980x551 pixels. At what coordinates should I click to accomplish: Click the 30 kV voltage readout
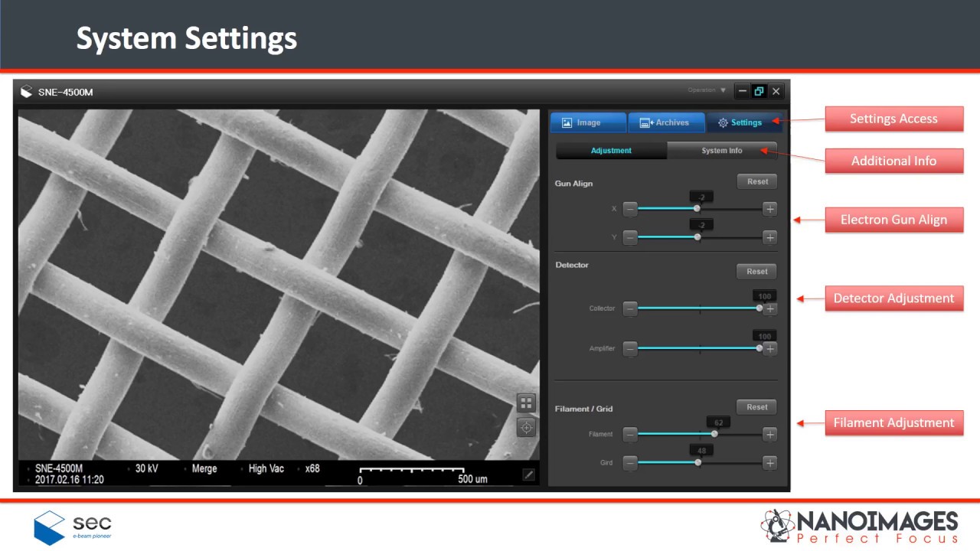click(x=146, y=468)
